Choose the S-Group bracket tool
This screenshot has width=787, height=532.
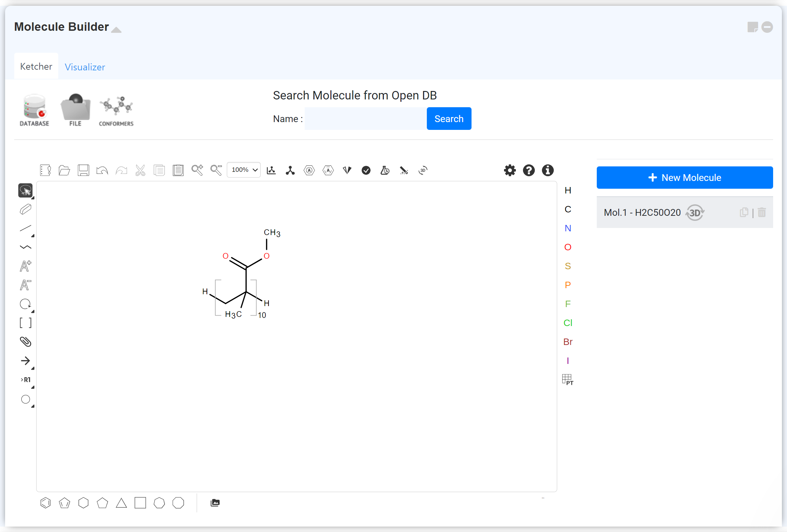click(25, 323)
